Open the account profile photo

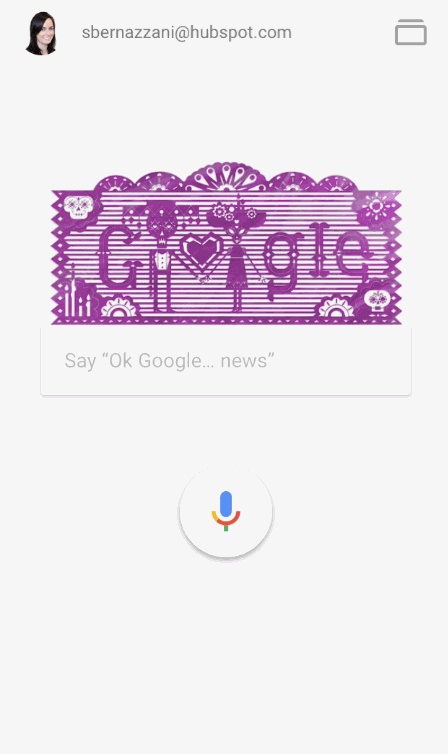click(x=41, y=33)
